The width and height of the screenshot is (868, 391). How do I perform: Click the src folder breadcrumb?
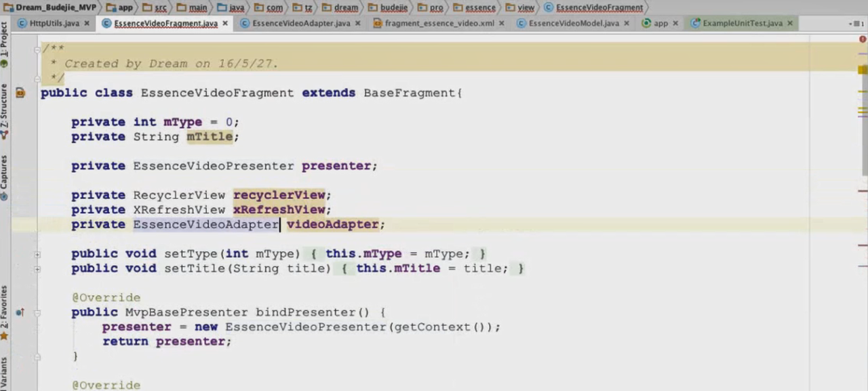[155, 7]
